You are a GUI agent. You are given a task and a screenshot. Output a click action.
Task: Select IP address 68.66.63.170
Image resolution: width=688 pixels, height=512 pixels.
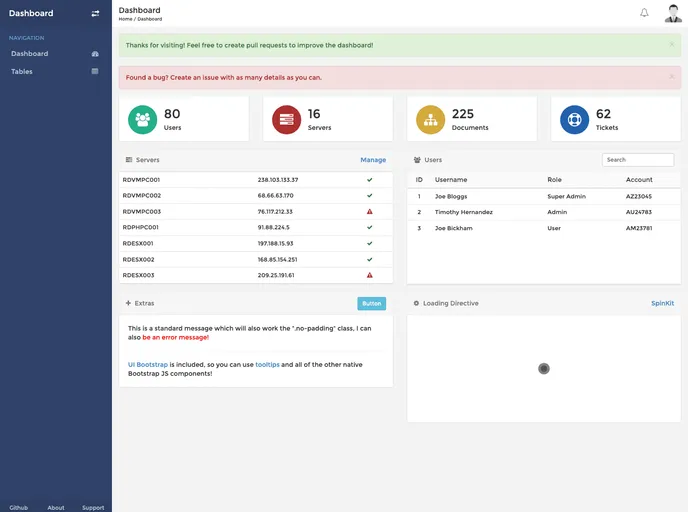point(276,196)
